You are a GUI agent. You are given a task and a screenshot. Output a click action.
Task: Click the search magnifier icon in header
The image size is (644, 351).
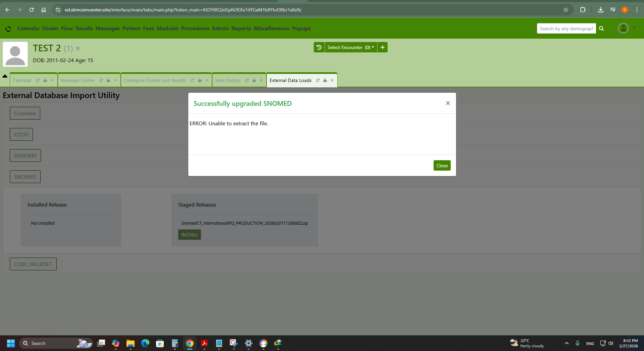pos(601,29)
